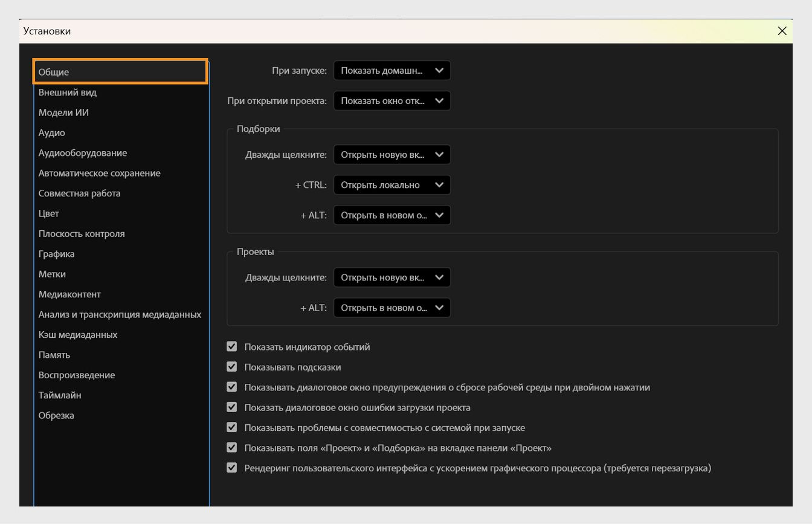Click the «Установки» window title text

[x=47, y=31]
